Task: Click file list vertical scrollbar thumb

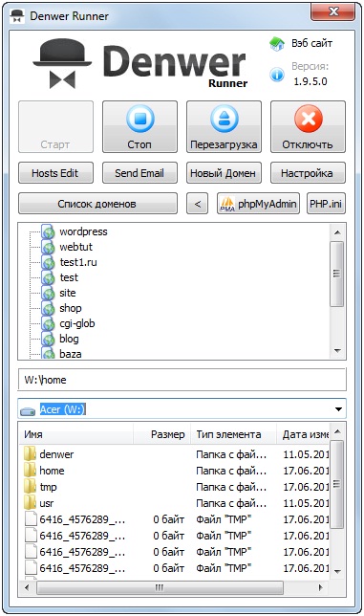Action: [337, 484]
